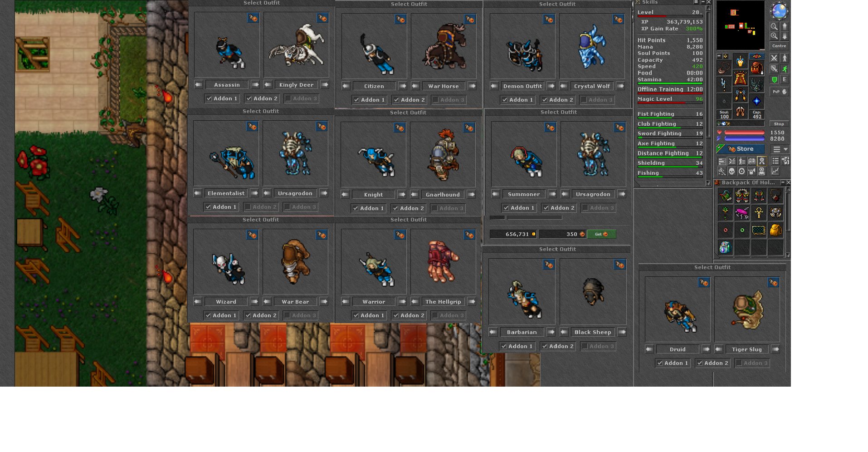Click the Stop button
Screen dimensions: 868x452
pos(779,124)
